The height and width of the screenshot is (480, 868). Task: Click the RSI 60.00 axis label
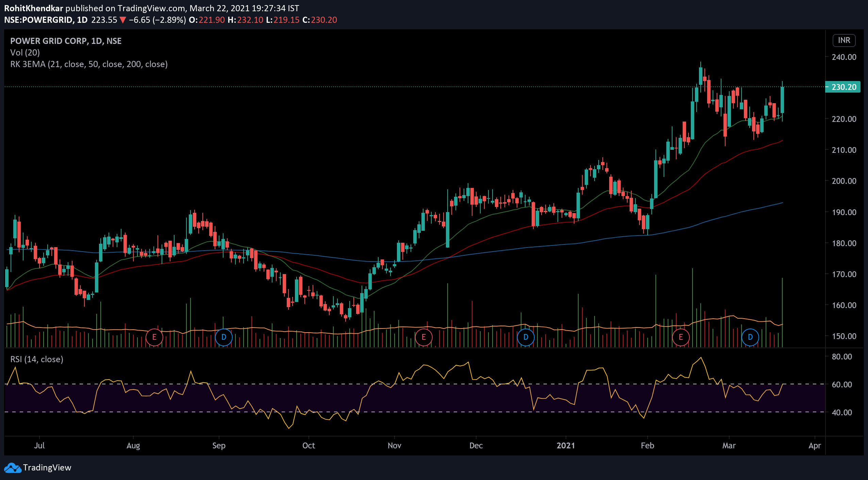842,384
